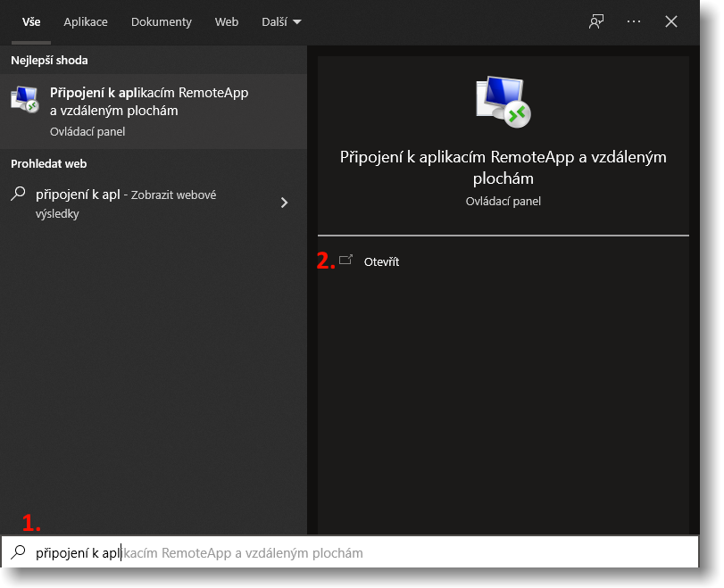This screenshot has height=588, width=724.
Task: Click the feedback person icon
Action: point(596,21)
